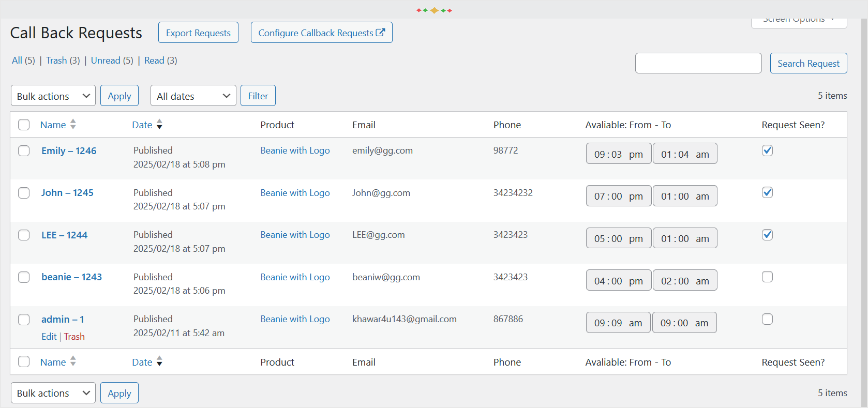Click the bottom Apply button
Screen dimensions: 868x408
pos(119,393)
